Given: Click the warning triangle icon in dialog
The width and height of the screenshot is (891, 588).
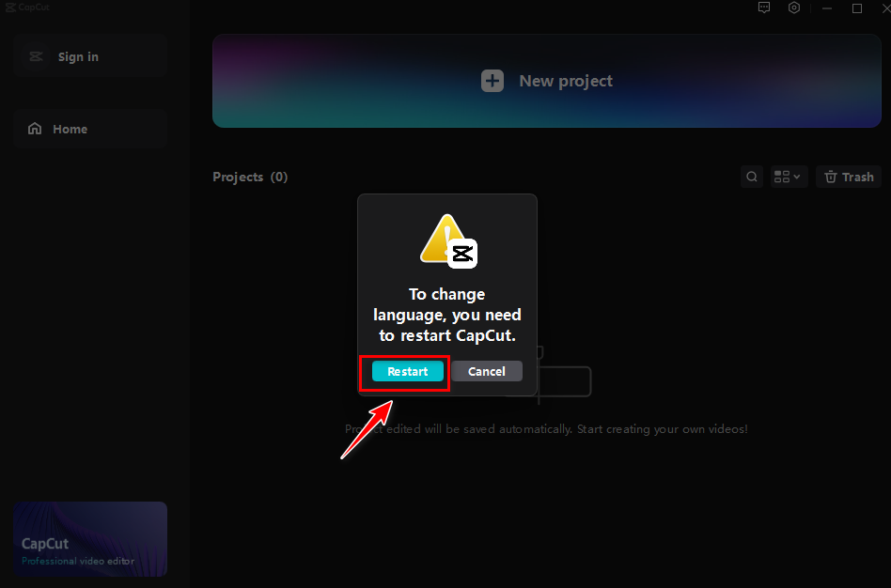Looking at the screenshot, I should click(448, 240).
